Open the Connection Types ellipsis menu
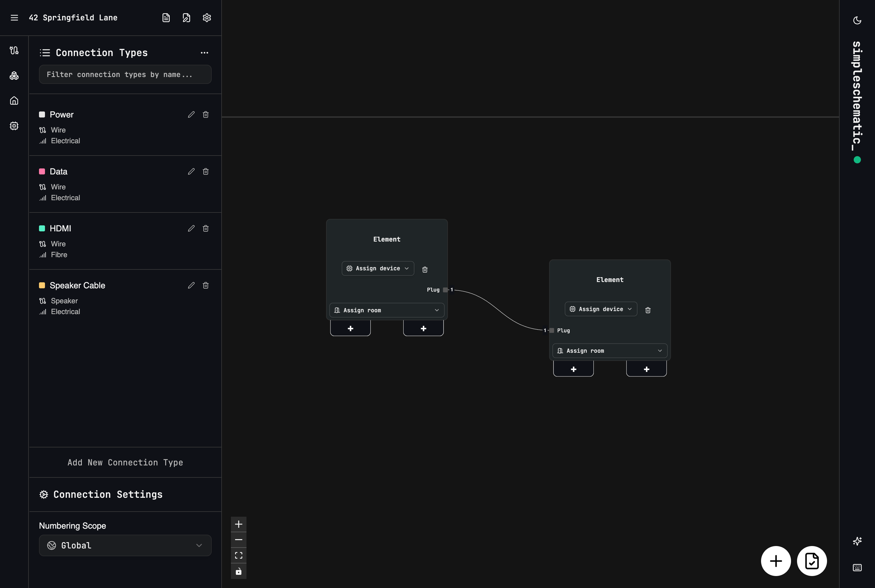 click(x=205, y=52)
